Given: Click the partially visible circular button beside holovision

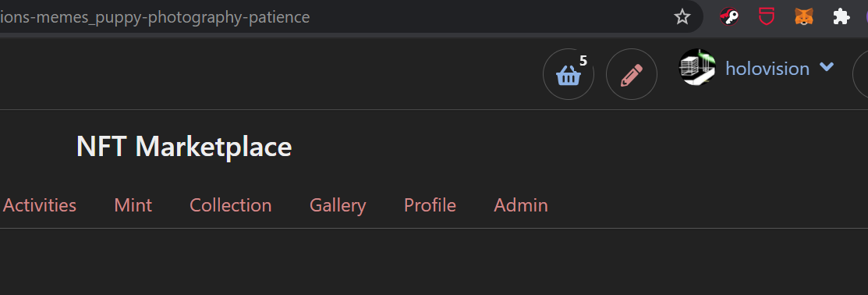Looking at the screenshot, I should [x=861, y=74].
